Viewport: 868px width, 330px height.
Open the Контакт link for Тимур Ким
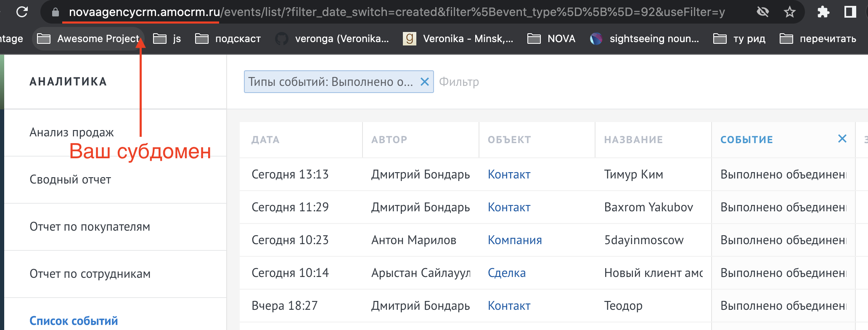point(509,174)
